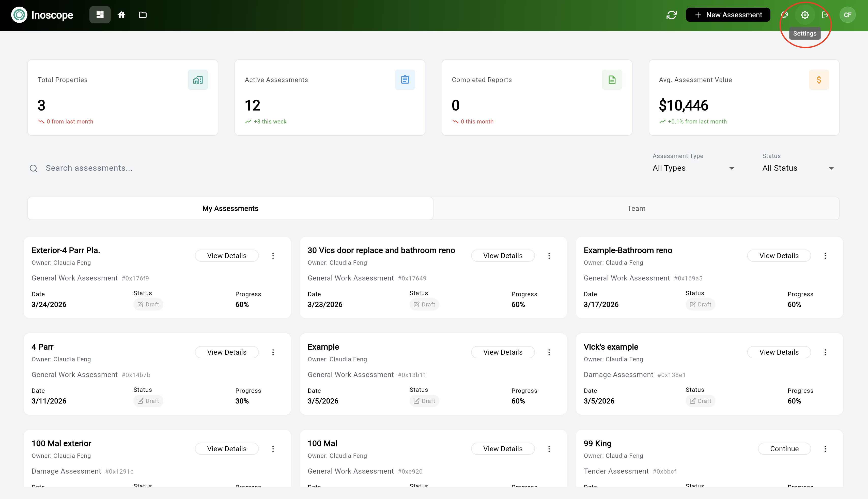
Task: Switch to the Team tab
Action: pyautogui.click(x=636, y=208)
